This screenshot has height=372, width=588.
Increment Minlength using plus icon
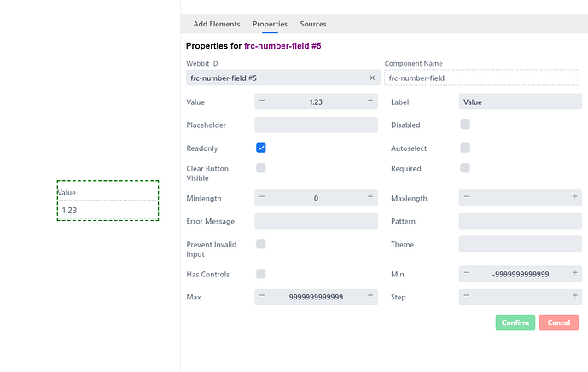pyautogui.click(x=370, y=197)
